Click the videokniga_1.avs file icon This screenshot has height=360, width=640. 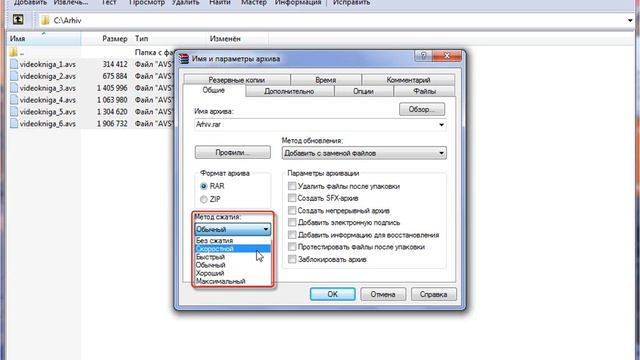[x=14, y=64]
